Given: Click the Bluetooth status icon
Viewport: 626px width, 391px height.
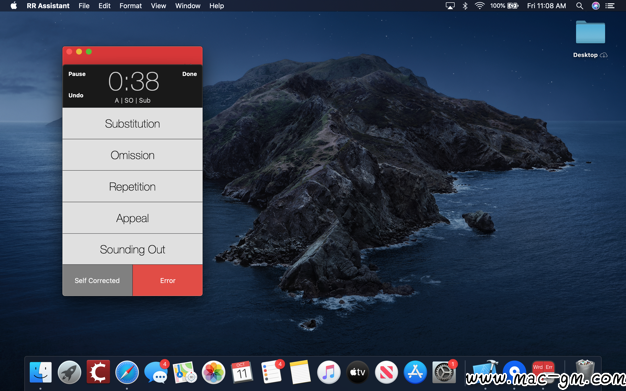Looking at the screenshot, I should (x=465, y=6).
